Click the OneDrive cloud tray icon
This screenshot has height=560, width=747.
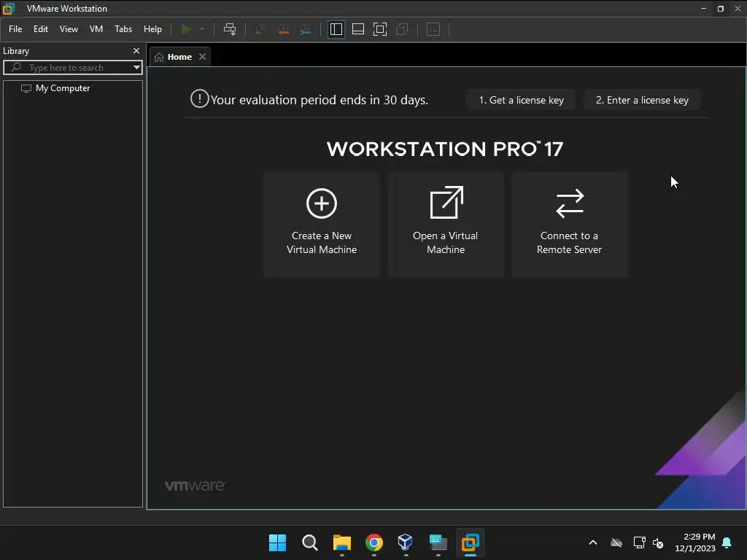pos(616,542)
